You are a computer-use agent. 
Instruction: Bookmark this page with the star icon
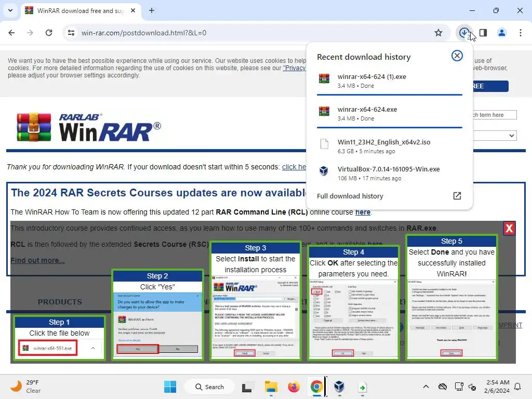(438, 33)
